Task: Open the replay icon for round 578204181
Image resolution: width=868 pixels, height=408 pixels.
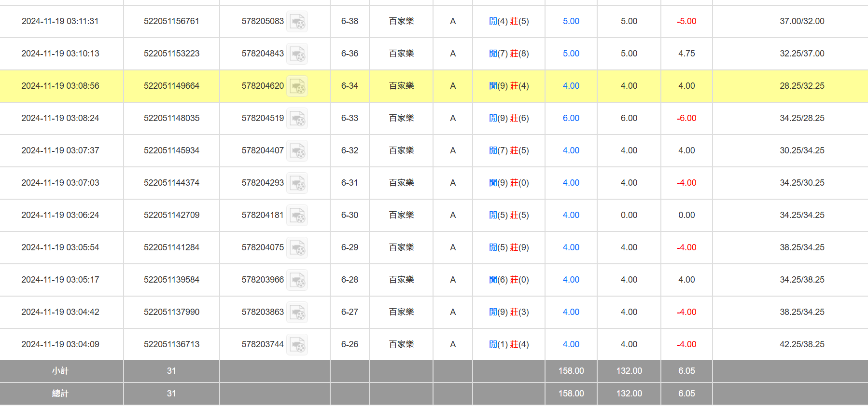Action: click(x=297, y=216)
